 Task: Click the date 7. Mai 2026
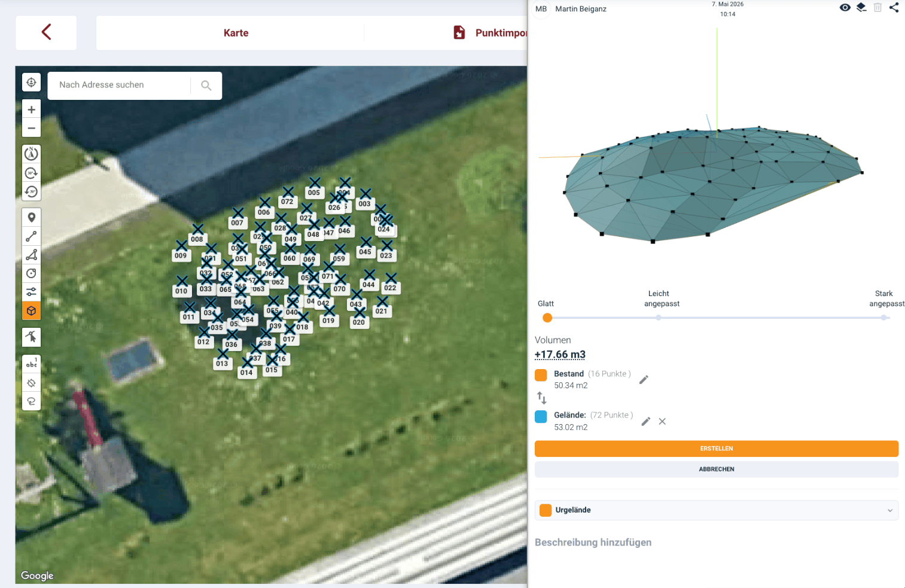(x=728, y=4)
